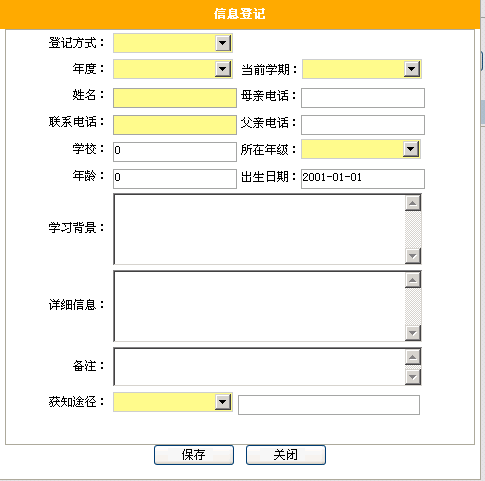Viewport: 485px width, 481px height.
Task: Click the 姓名 input field
Action: click(175, 98)
